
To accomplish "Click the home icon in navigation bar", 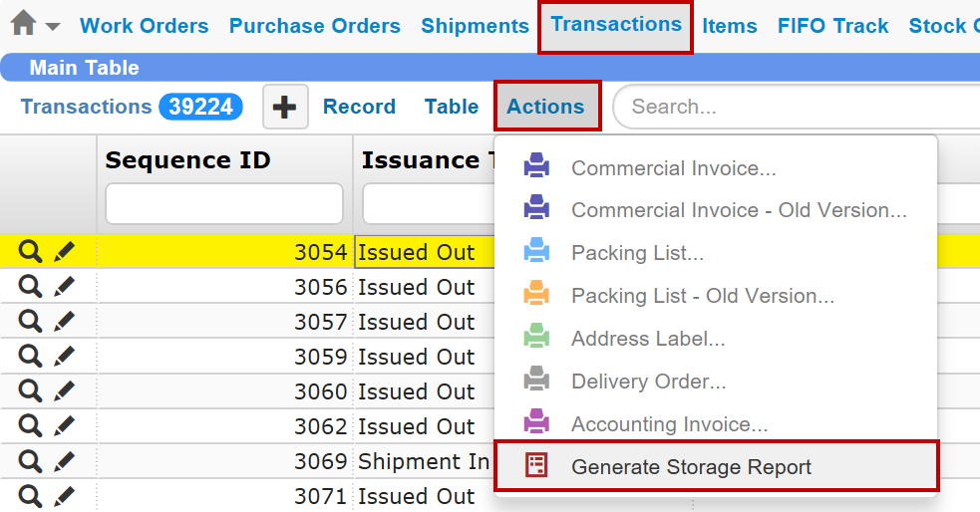I will tap(23, 24).
